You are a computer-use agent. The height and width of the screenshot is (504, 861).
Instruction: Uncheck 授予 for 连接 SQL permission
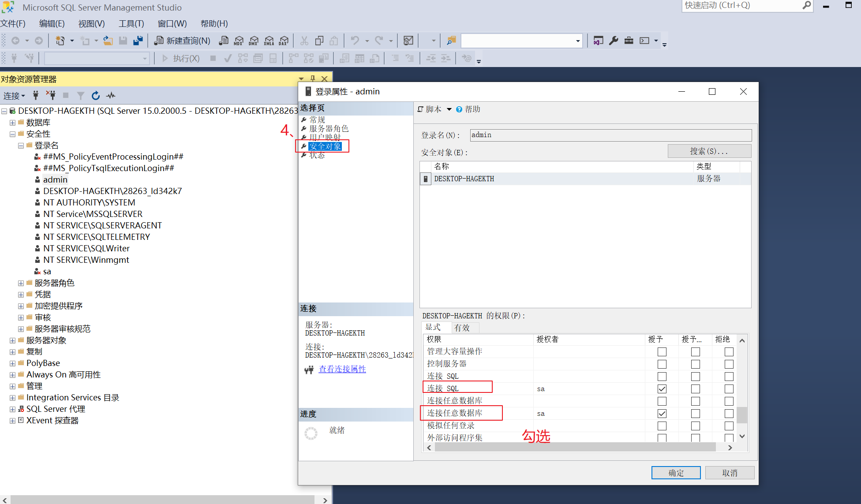coord(662,389)
